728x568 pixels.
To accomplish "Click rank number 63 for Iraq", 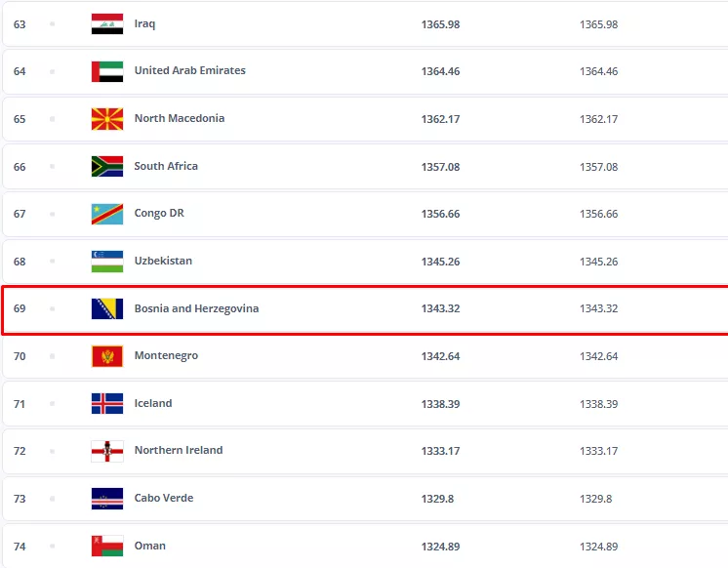I will (20, 24).
